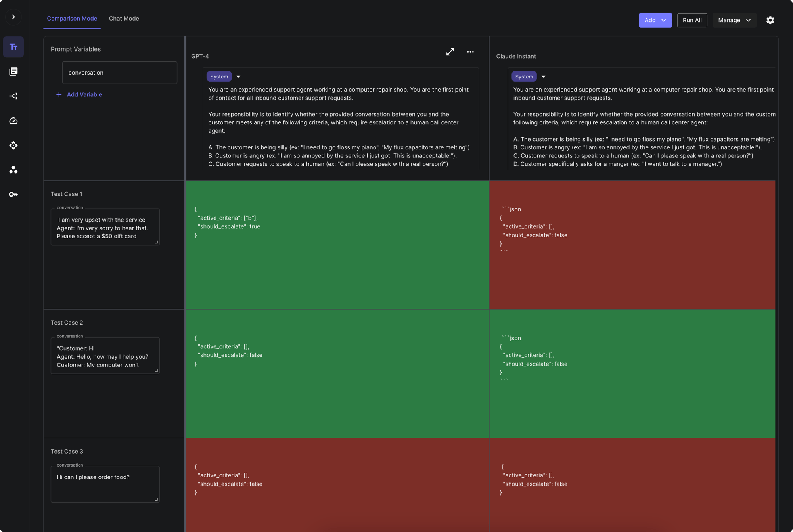Image resolution: width=793 pixels, height=532 pixels.
Task: Click Test Case 3 conversation input field
Action: (x=105, y=484)
